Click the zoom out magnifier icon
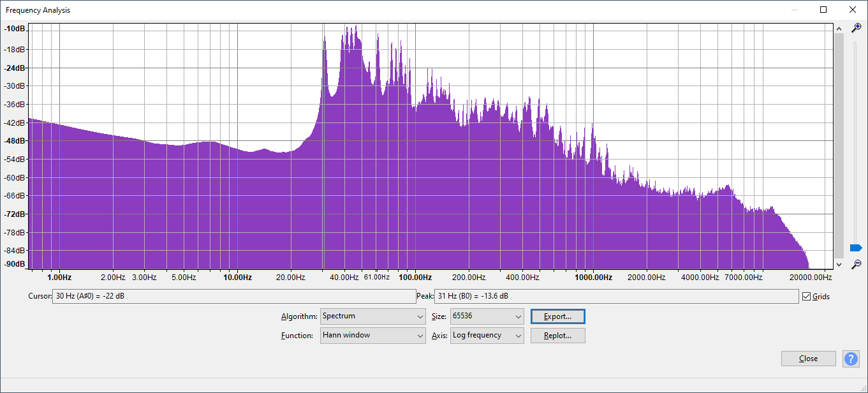The width and height of the screenshot is (868, 393). pyautogui.click(x=856, y=264)
